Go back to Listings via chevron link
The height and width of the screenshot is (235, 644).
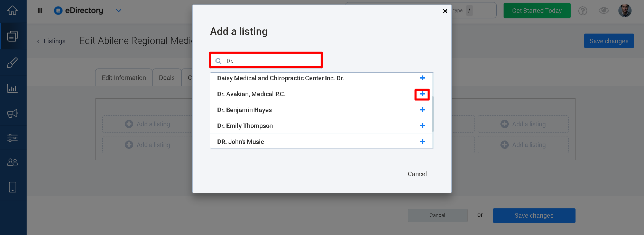point(51,41)
